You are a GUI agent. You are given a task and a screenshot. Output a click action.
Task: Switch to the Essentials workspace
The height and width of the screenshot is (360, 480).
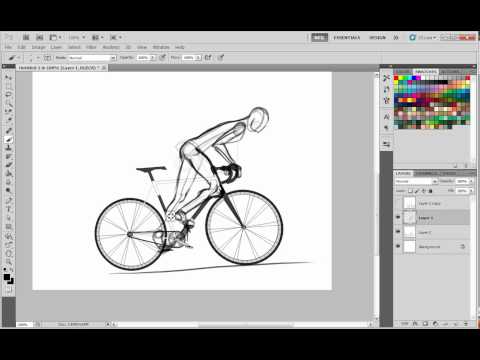click(x=347, y=38)
